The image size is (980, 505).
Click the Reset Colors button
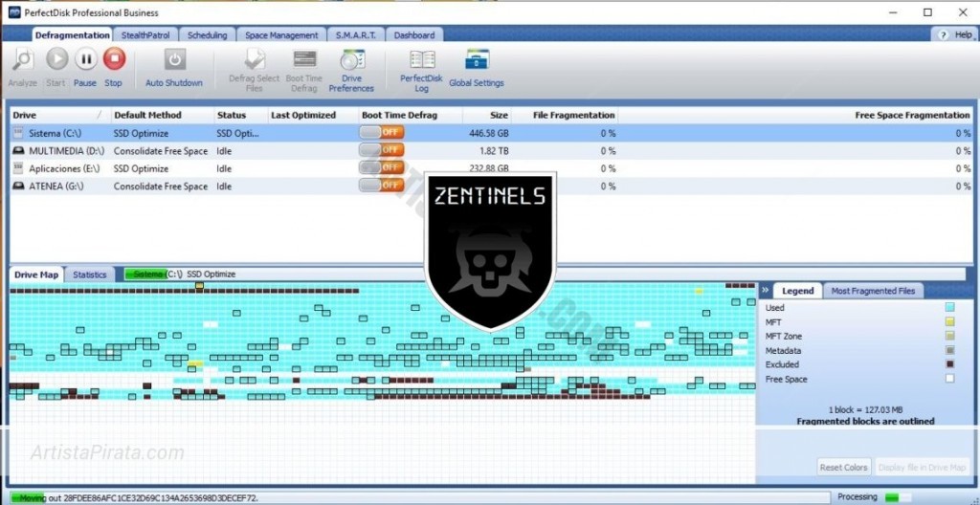843,468
